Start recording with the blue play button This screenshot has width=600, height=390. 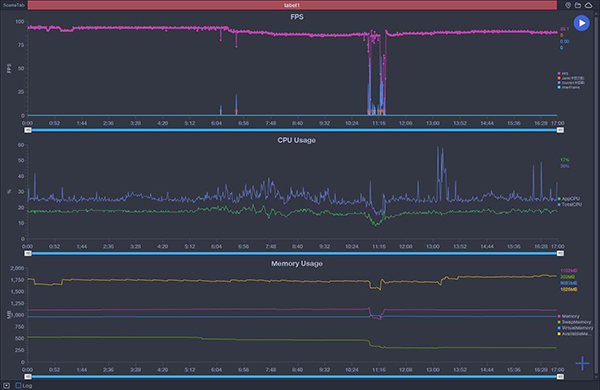[x=581, y=23]
